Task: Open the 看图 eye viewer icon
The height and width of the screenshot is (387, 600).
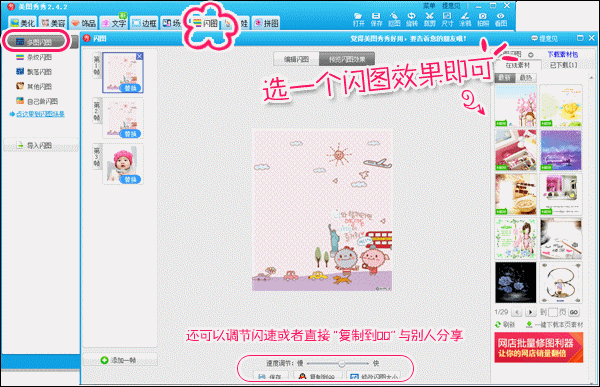Action: (x=501, y=19)
